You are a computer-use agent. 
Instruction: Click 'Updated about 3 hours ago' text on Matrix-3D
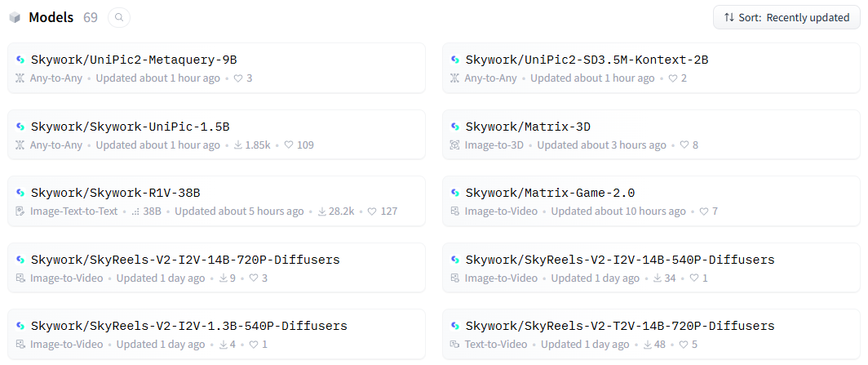[x=602, y=145]
